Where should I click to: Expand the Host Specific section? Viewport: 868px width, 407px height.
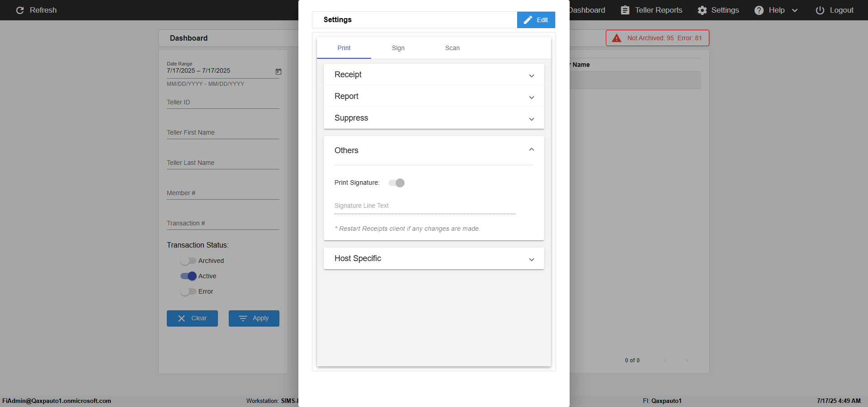tap(434, 258)
